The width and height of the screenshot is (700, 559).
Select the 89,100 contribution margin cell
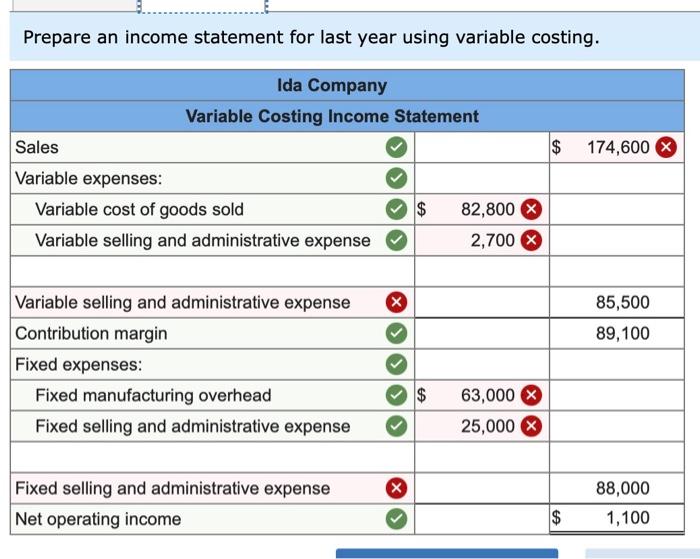617,334
